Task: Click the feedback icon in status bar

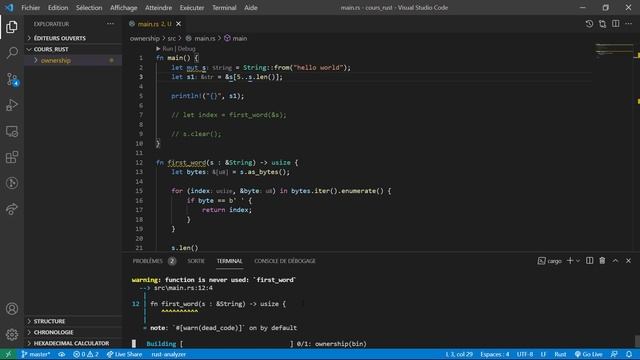Action: (614, 354)
